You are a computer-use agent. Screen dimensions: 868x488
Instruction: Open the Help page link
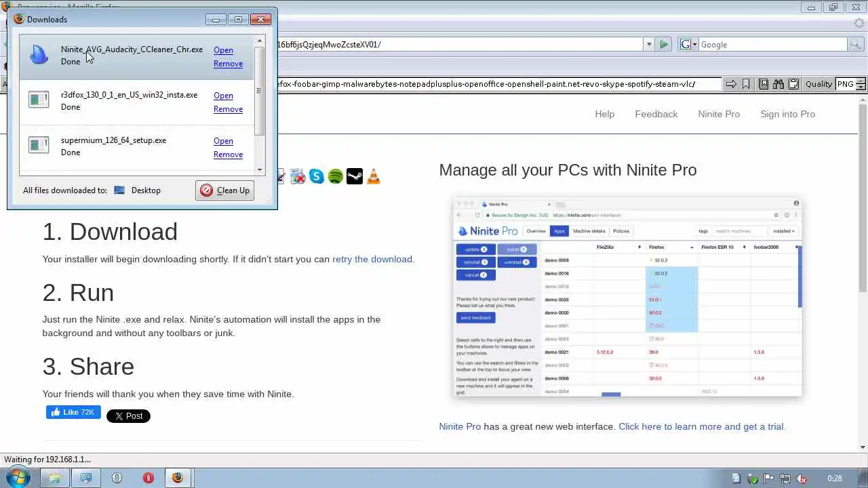click(x=604, y=114)
